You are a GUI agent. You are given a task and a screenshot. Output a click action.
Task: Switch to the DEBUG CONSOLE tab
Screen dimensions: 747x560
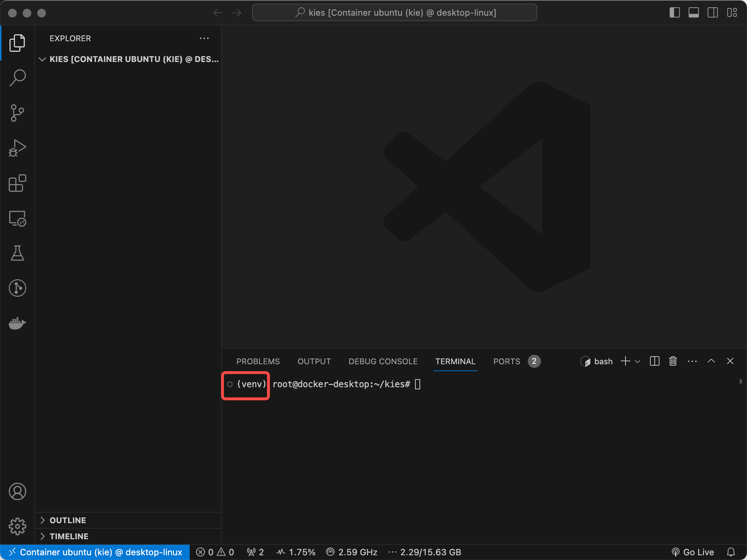[383, 361]
